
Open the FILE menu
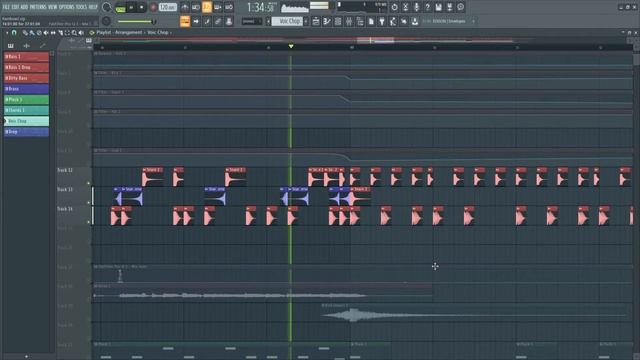click(x=6, y=7)
